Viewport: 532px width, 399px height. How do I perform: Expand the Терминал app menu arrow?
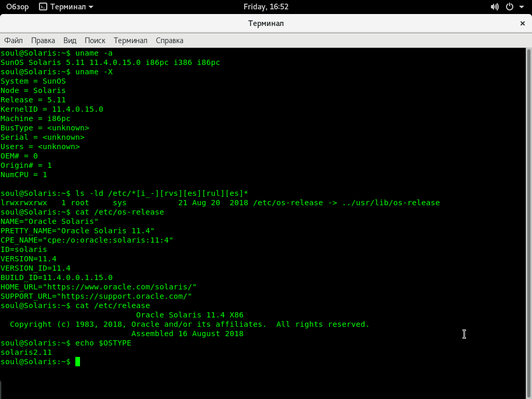(91, 7)
